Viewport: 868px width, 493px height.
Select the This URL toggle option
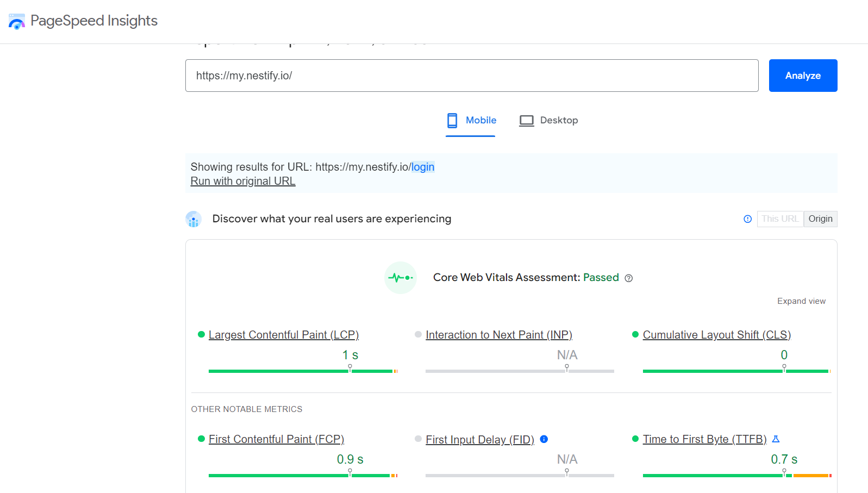(x=780, y=219)
